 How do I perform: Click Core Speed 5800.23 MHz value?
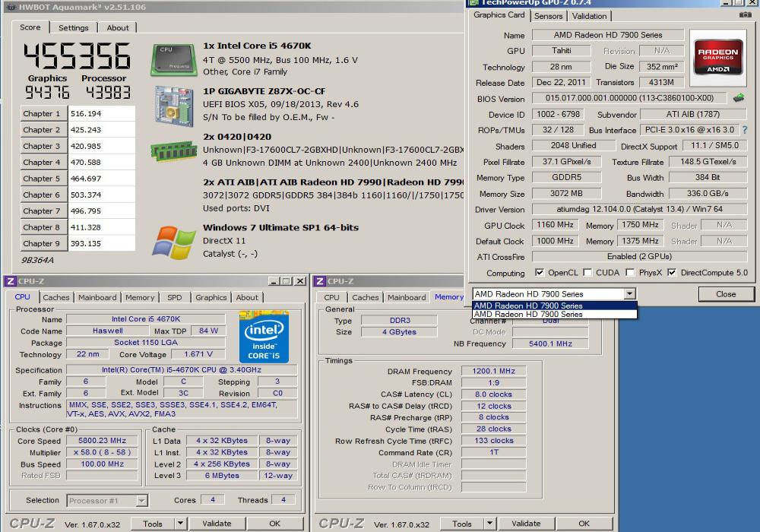click(x=103, y=441)
